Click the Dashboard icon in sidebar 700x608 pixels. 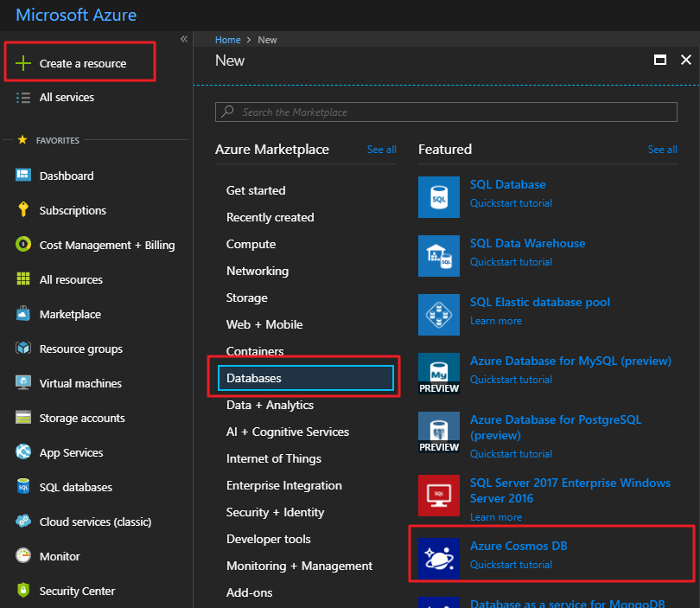(x=23, y=175)
